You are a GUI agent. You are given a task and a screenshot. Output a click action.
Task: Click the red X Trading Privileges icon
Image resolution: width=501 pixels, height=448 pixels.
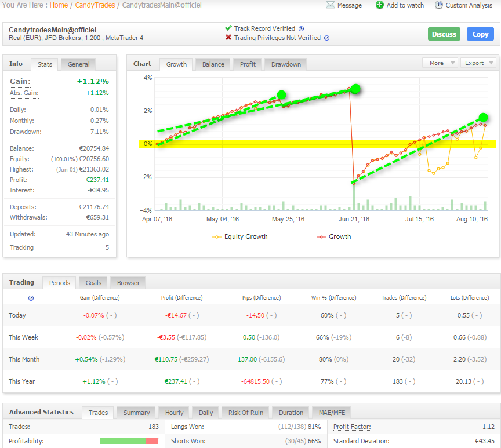click(x=228, y=38)
